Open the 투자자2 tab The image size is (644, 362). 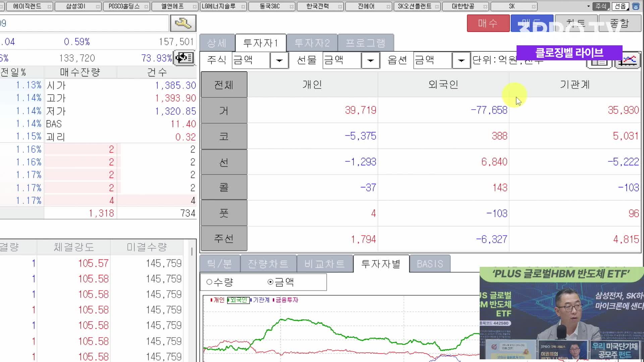pyautogui.click(x=312, y=43)
